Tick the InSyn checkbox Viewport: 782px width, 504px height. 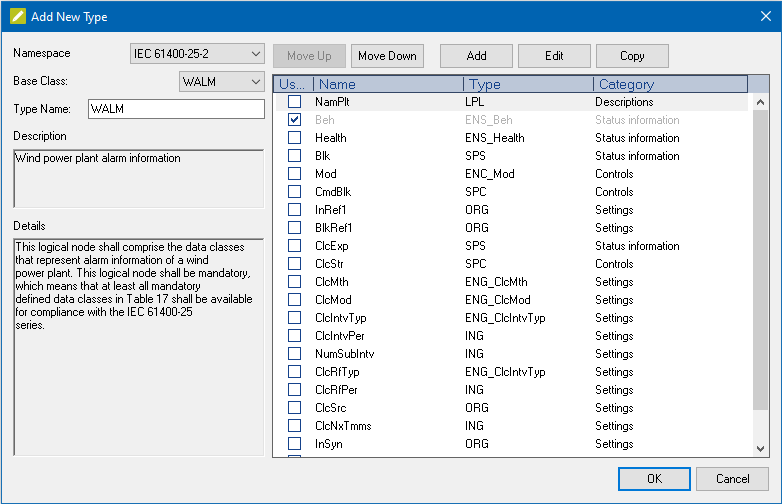pyautogui.click(x=295, y=444)
